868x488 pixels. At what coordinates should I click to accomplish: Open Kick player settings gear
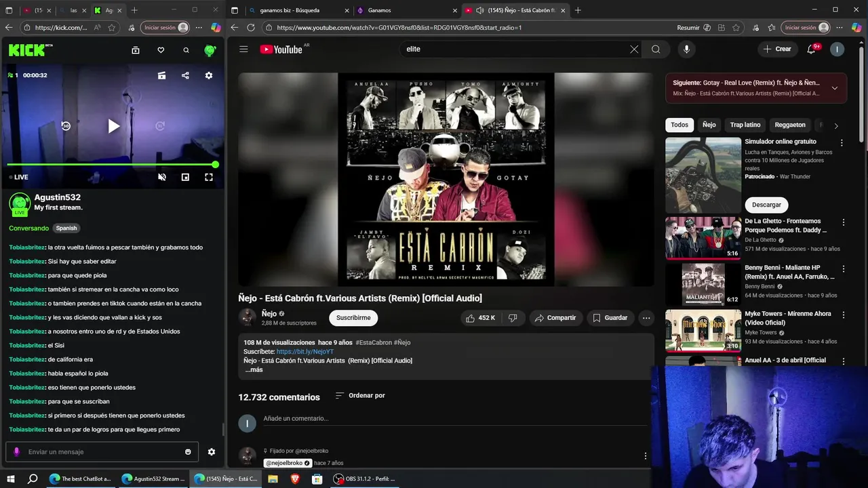(x=209, y=75)
